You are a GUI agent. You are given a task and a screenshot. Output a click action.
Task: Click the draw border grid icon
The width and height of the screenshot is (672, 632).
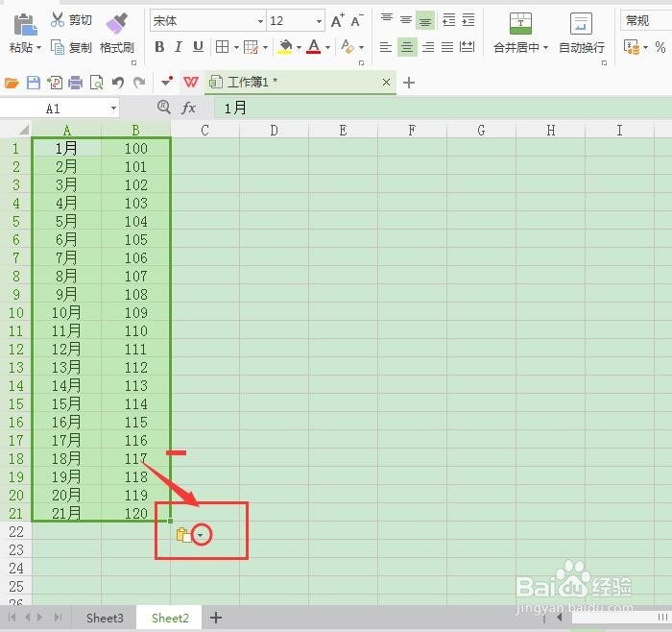point(251,47)
